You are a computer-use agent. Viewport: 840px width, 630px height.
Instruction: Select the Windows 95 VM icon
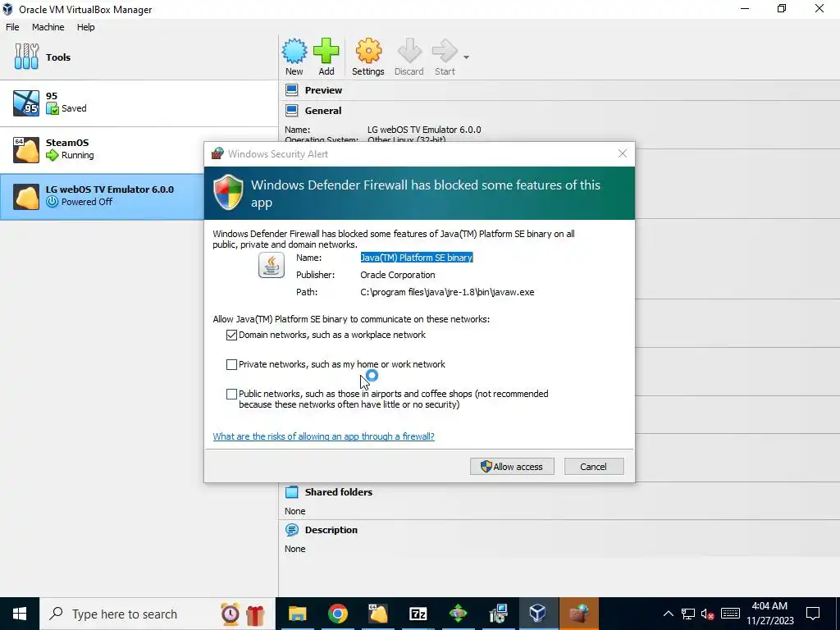click(x=26, y=103)
